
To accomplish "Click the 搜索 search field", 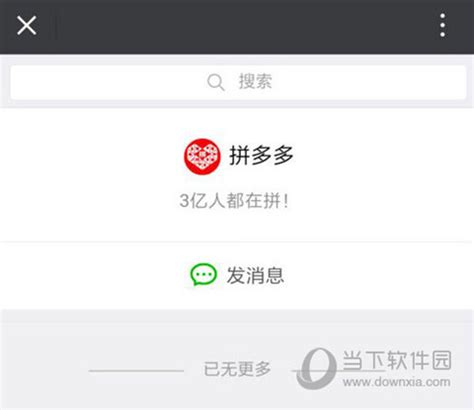I will 238,82.
